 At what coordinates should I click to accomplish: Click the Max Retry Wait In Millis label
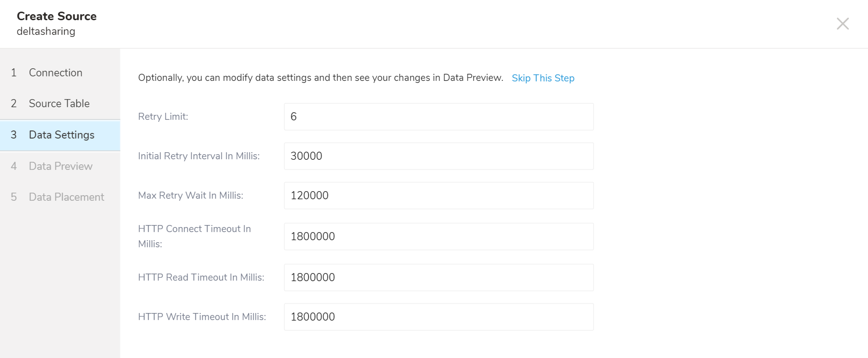(190, 196)
